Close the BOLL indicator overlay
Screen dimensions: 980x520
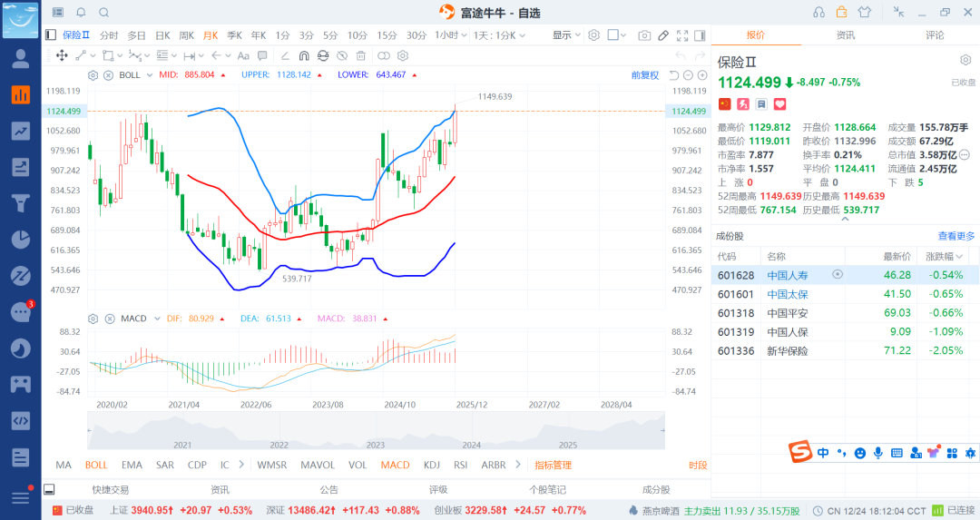108,75
